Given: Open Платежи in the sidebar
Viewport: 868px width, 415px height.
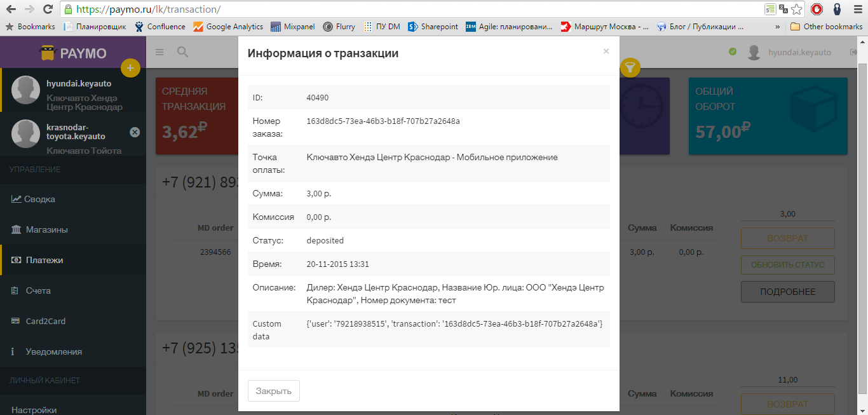Looking at the screenshot, I should [73, 260].
